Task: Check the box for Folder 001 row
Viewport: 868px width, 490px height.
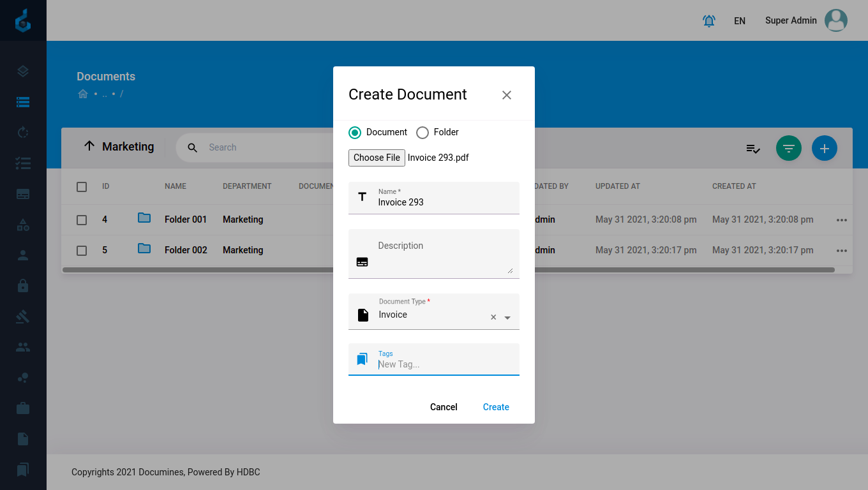Action: click(x=82, y=220)
